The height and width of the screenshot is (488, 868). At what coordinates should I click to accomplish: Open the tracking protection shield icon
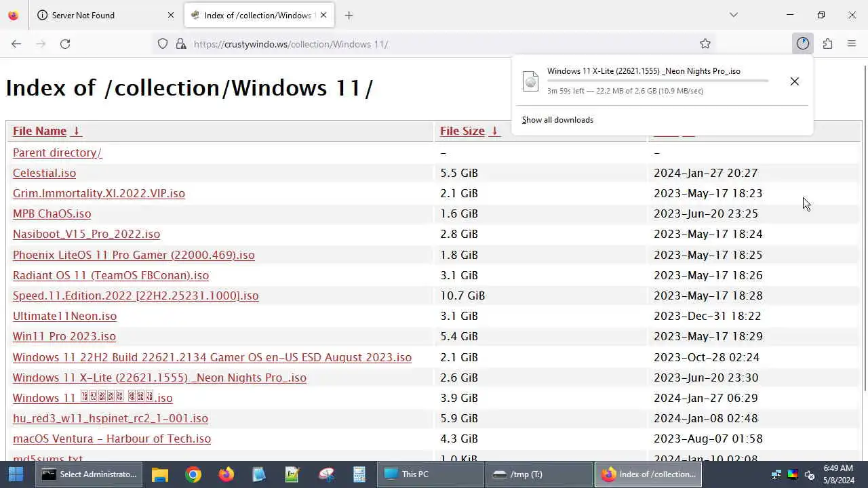point(163,43)
